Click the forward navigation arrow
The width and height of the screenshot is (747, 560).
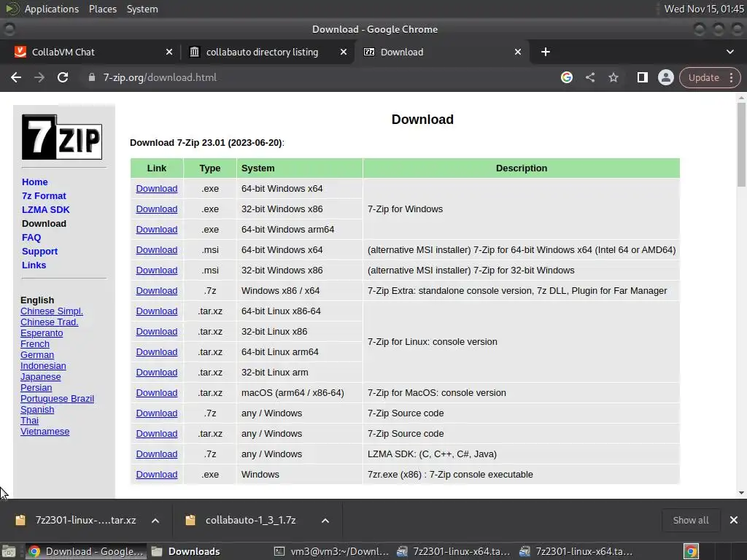pos(39,77)
